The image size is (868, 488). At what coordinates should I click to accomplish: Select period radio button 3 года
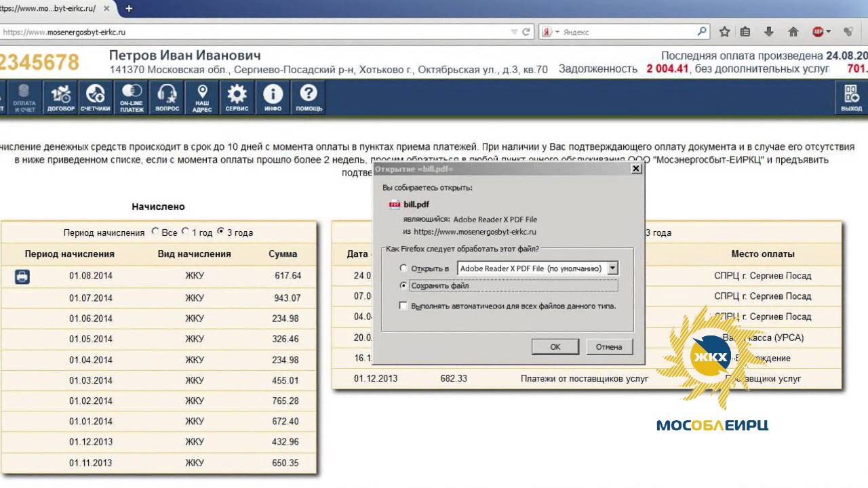pos(220,232)
